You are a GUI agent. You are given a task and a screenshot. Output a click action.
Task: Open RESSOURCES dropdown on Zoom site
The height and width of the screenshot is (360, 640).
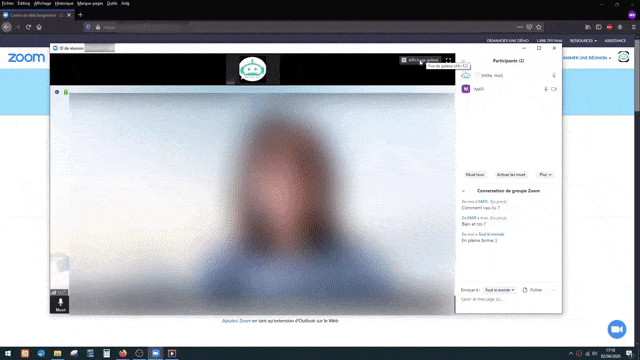pyautogui.click(x=583, y=41)
